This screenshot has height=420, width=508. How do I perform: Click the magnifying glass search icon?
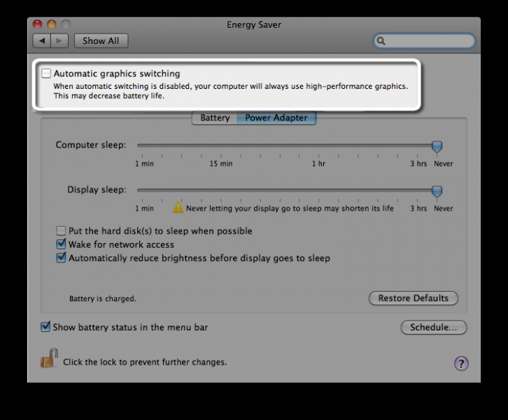(x=381, y=41)
